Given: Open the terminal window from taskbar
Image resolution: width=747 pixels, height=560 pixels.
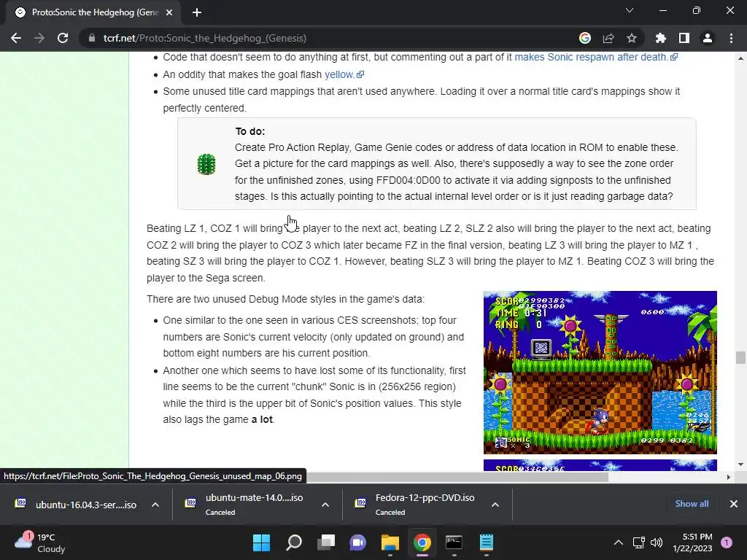Looking at the screenshot, I should [x=454, y=542].
